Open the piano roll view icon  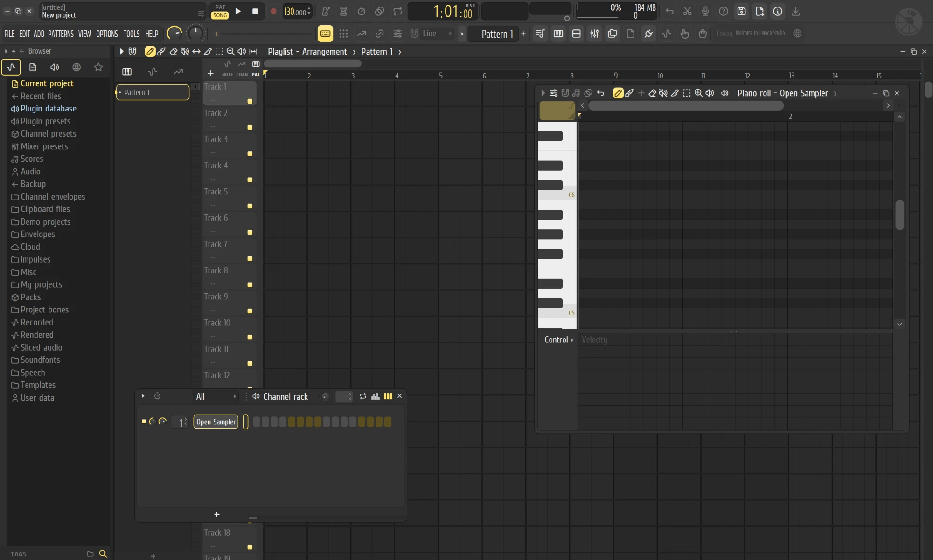point(558,34)
